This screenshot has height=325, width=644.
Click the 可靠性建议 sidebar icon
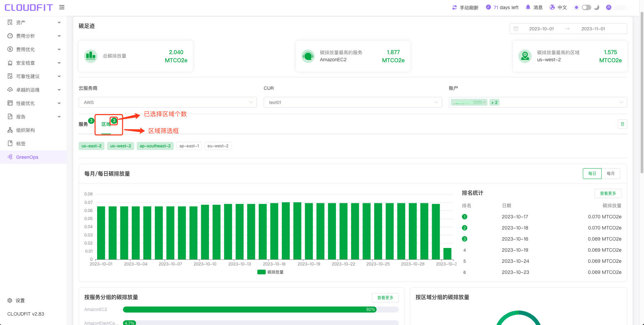click(10, 76)
